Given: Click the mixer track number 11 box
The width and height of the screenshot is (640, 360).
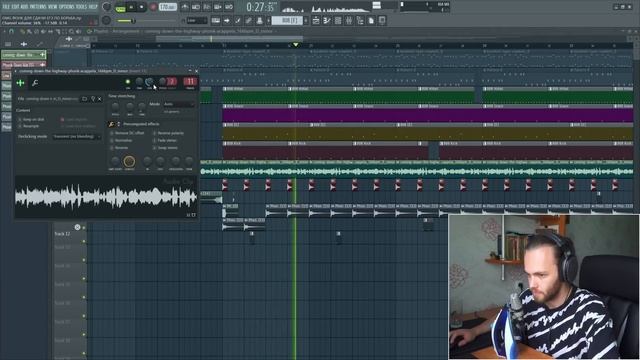Looking at the screenshot, I should tap(190, 81).
